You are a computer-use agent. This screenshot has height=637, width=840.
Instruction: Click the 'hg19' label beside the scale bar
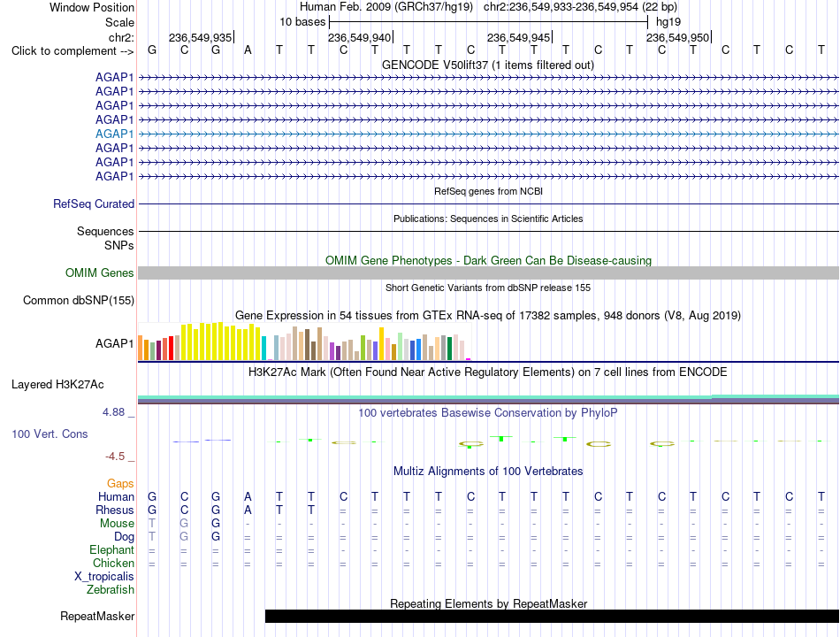[668, 22]
